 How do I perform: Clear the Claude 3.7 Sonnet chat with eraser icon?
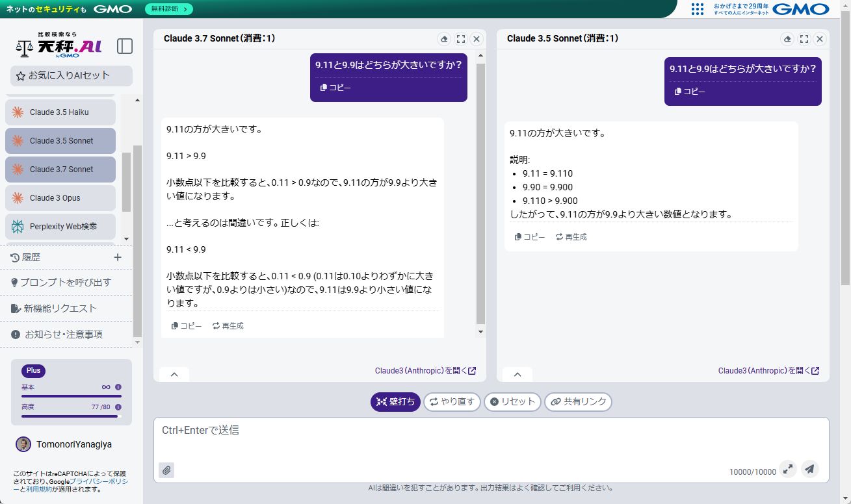click(x=444, y=39)
